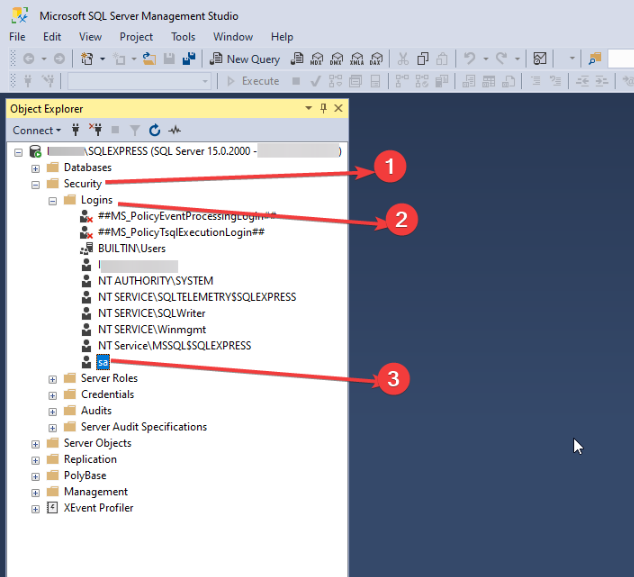Click the DAX query icon
Viewport: 634px width, 577px height.
(x=376, y=59)
